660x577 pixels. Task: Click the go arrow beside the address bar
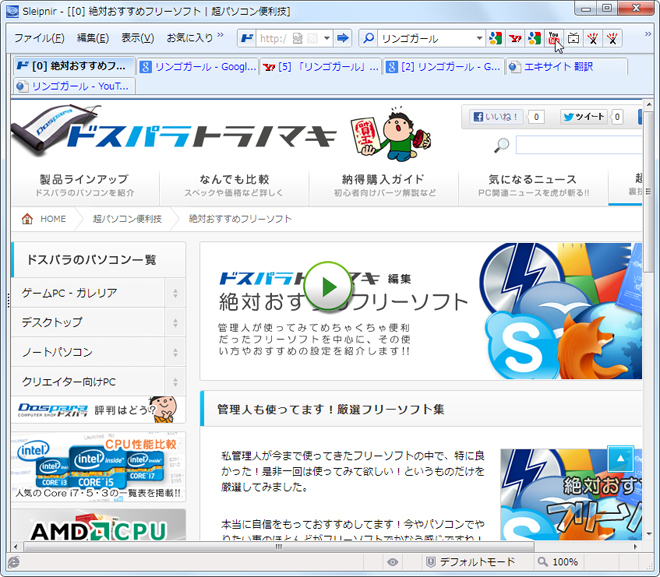click(343, 39)
